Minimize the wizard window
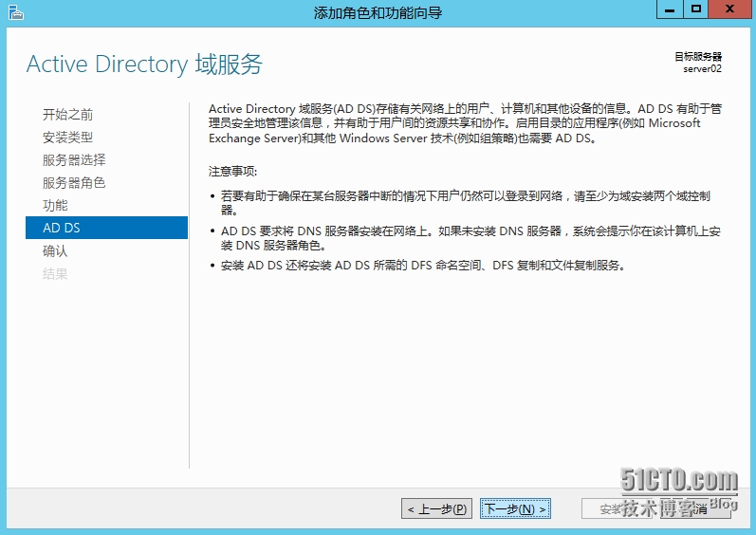This screenshot has width=756, height=535. click(670, 9)
